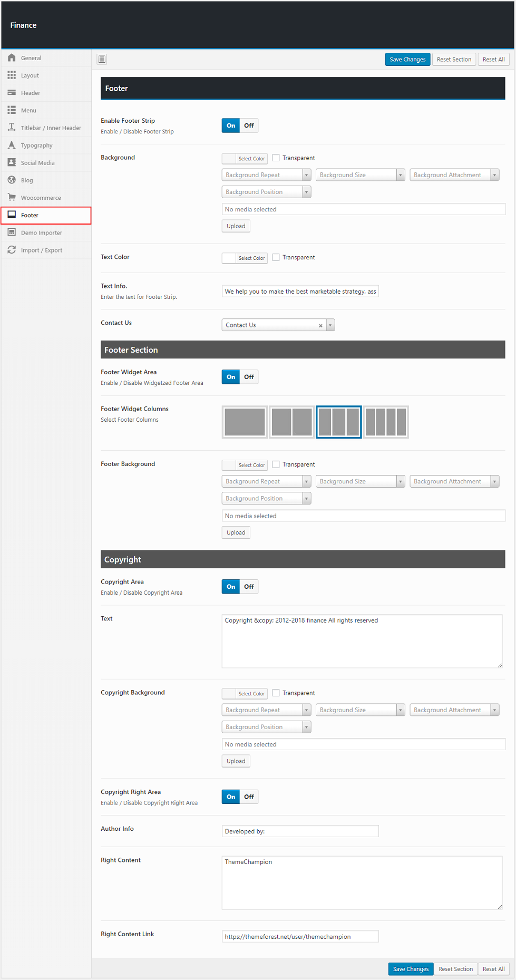The image size is (516, 980).
Task: Turn off Enable Footer Strip
Action: pyautogui.click(x=249, y=125)
